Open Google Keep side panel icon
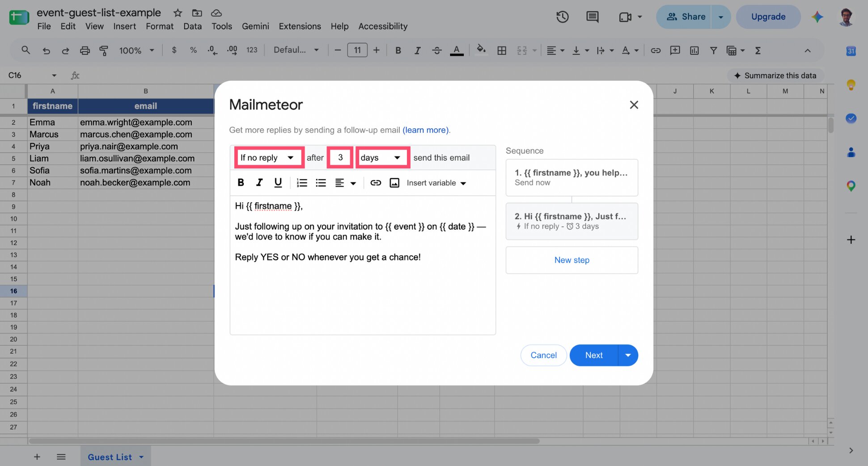Image resolution: width=868 pixels, height=466 pixels. pyautogui.click(x=851, y=84)
